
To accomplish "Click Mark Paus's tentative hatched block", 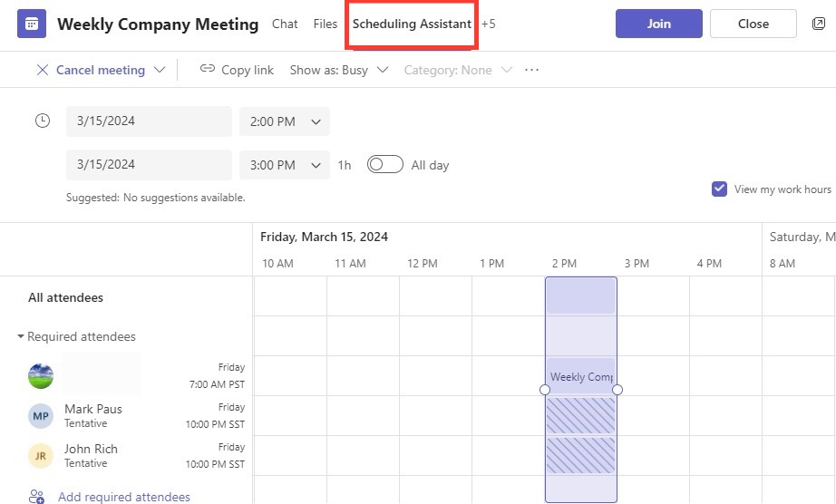I will tap(581, 416).
